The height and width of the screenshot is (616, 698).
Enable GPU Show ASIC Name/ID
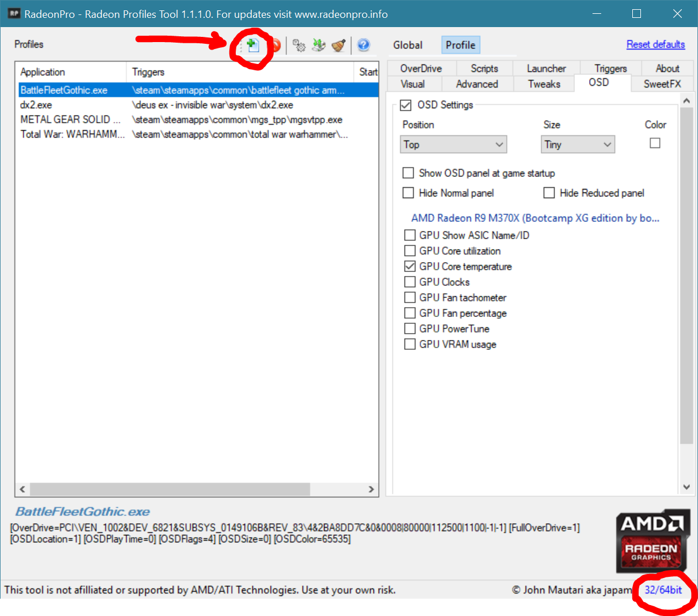coord(410,235)
